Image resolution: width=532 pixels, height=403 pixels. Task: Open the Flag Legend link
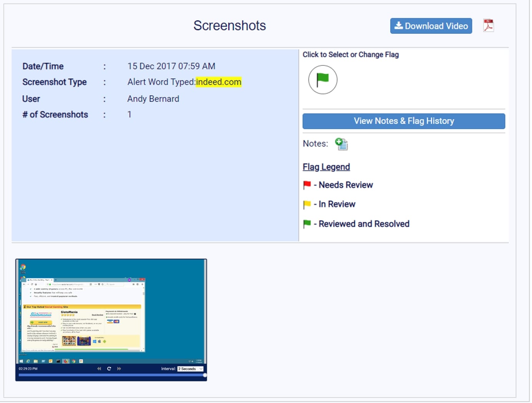click(x=326, y=167)
